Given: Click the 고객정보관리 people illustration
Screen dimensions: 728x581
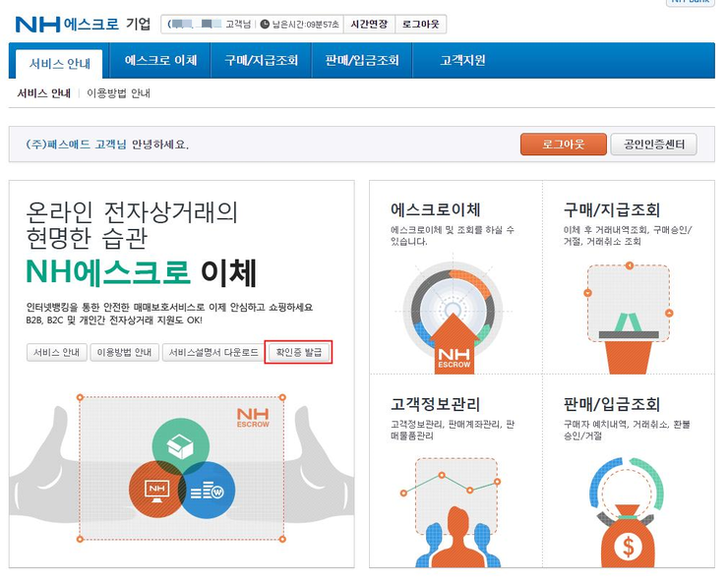Looking at the screenshot, I should (451, 512).
